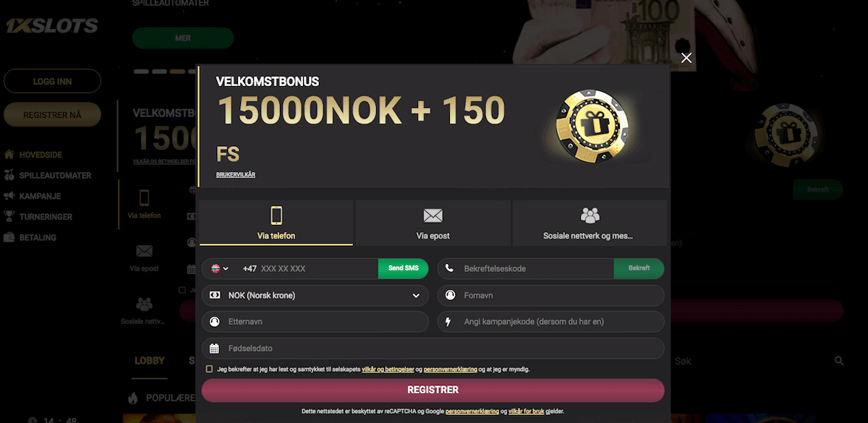Click the green Send SMS button

pyautogui.click(x=403, y=268)
